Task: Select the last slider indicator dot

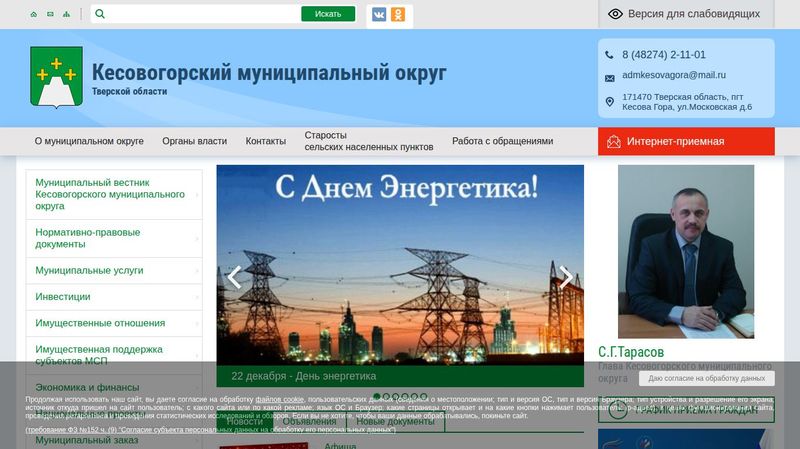Action: tap(424, 397)
